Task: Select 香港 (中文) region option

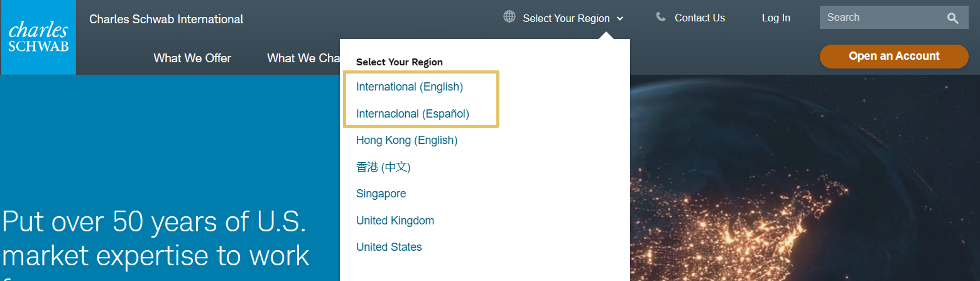Action: point(383,167)
